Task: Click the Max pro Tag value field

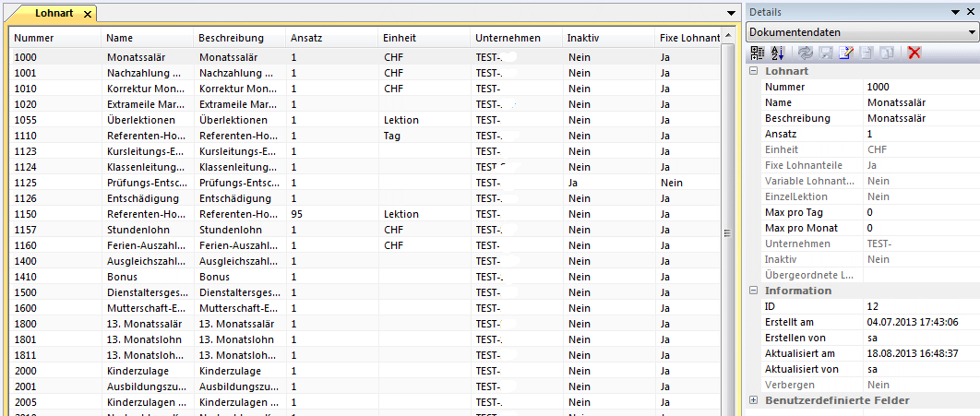Action: 918,212
